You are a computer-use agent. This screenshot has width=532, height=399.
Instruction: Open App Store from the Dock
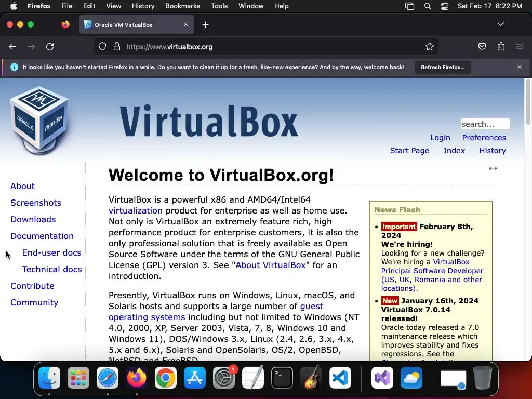pos(195,378)
